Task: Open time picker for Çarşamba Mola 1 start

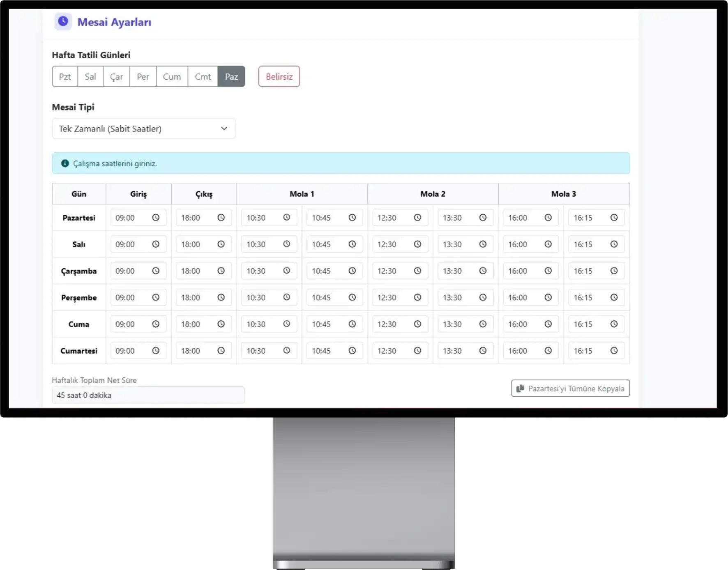Action: [x=286, y=271]
